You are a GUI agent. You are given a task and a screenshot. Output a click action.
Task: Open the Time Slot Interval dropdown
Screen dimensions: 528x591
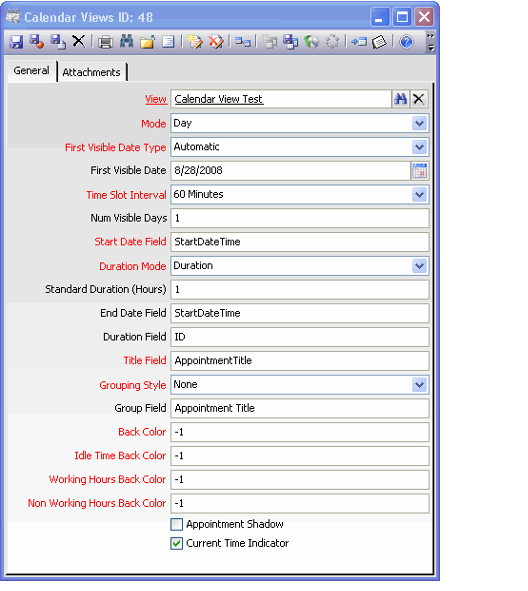419,194
